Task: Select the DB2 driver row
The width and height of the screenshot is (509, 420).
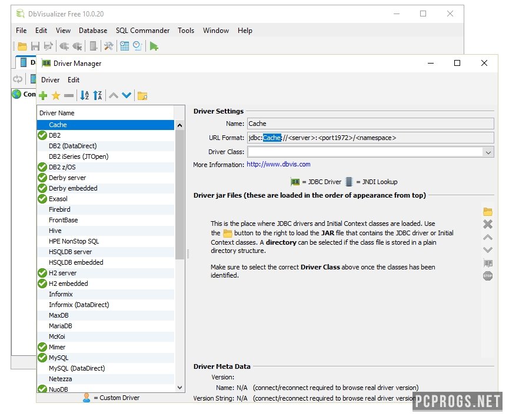Action: 105,135
